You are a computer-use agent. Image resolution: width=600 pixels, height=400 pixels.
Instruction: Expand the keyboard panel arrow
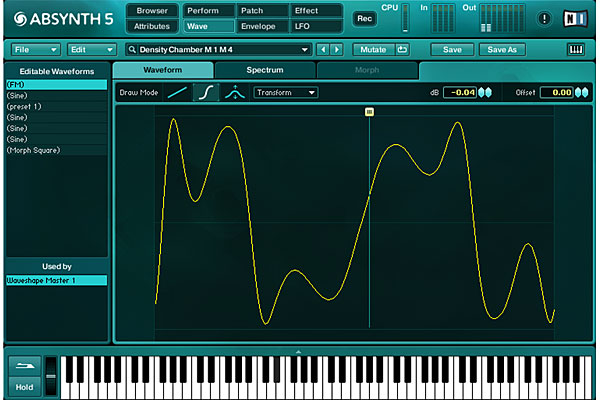[x=298, y=352]
